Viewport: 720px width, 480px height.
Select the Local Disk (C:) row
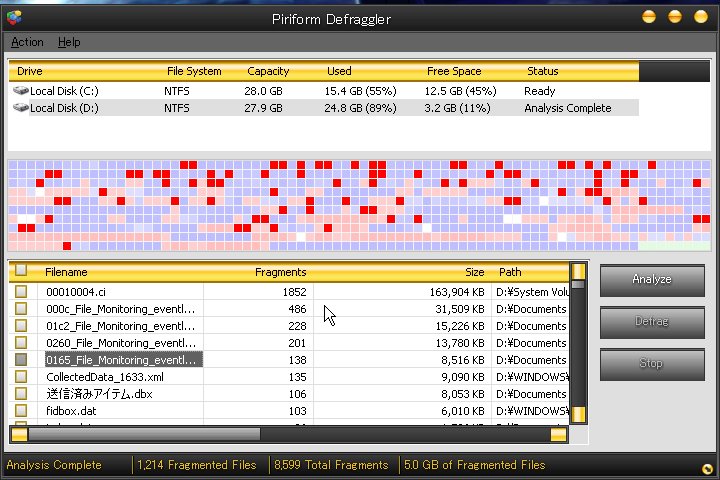[323, 91]
